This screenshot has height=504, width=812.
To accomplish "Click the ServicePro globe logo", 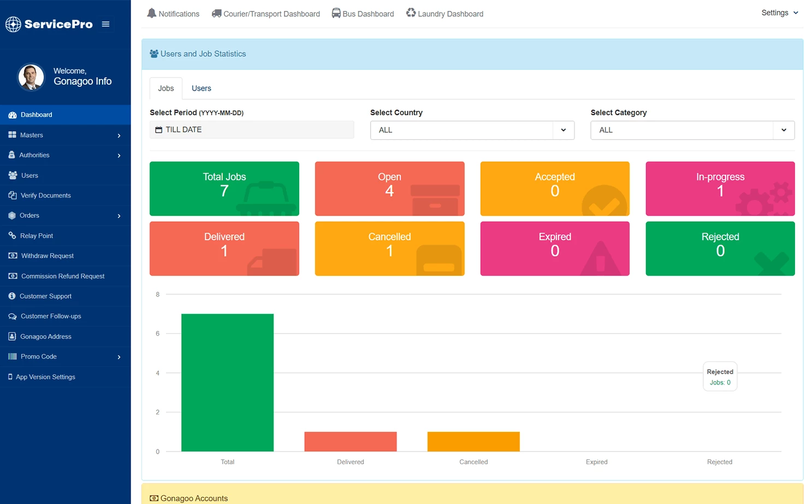I will point(13,24).
